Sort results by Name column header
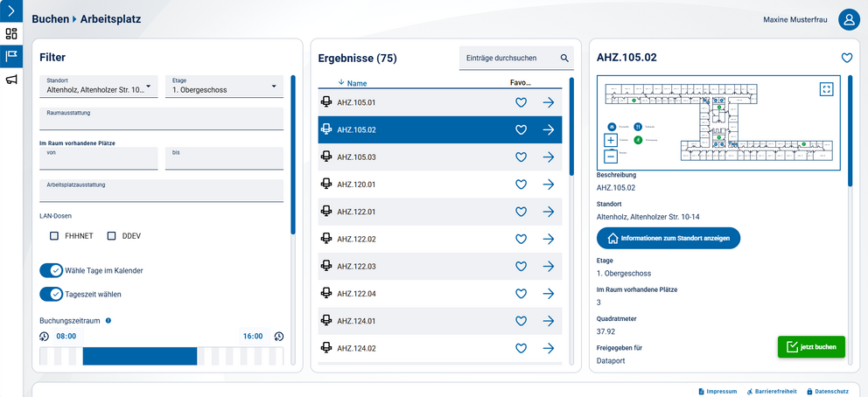The image size is (868, 397). [356, 84]
